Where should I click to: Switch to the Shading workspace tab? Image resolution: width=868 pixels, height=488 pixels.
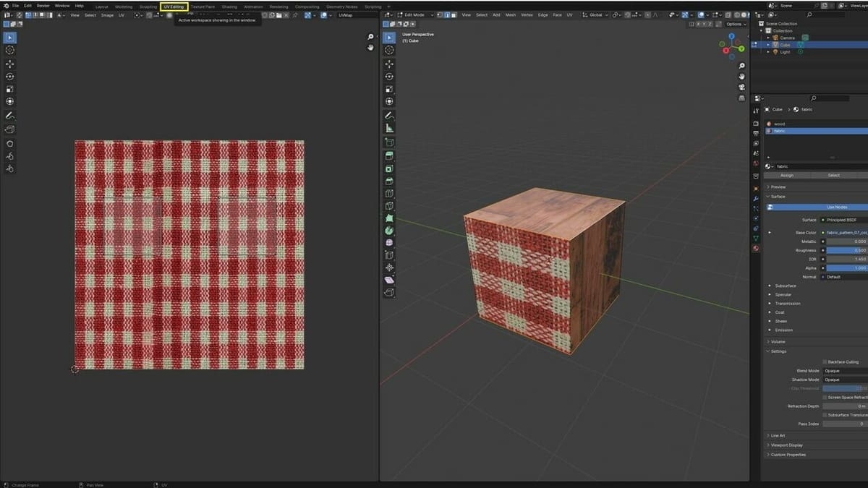coord(229,5)
